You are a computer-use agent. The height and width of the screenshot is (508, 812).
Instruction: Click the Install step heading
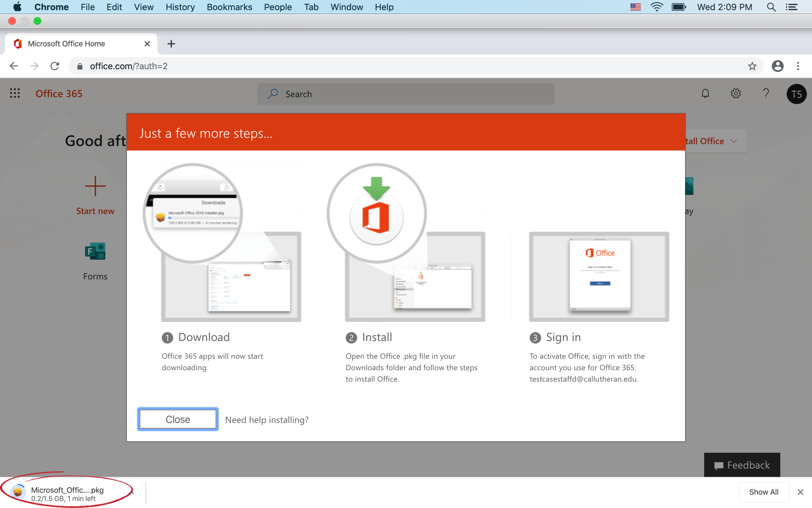pos(377,337)
